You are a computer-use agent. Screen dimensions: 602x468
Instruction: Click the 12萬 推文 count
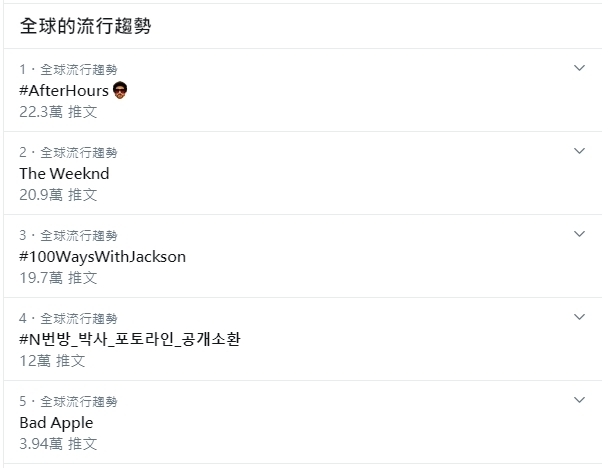click(52, 360)
